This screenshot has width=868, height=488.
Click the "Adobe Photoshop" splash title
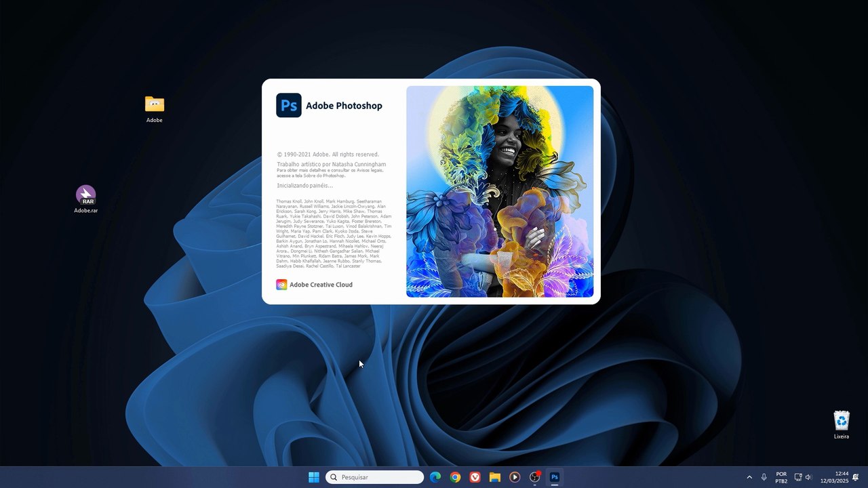(344, 106)
